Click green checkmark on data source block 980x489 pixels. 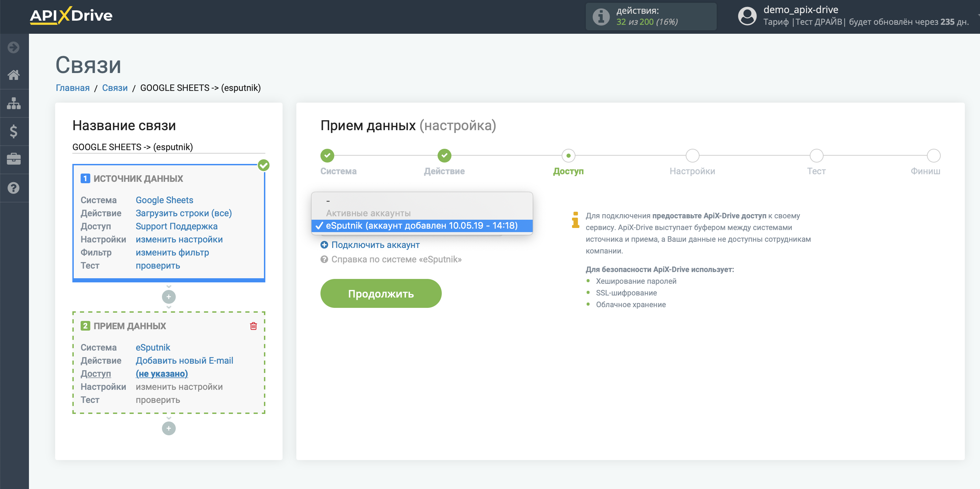[264, 165]
